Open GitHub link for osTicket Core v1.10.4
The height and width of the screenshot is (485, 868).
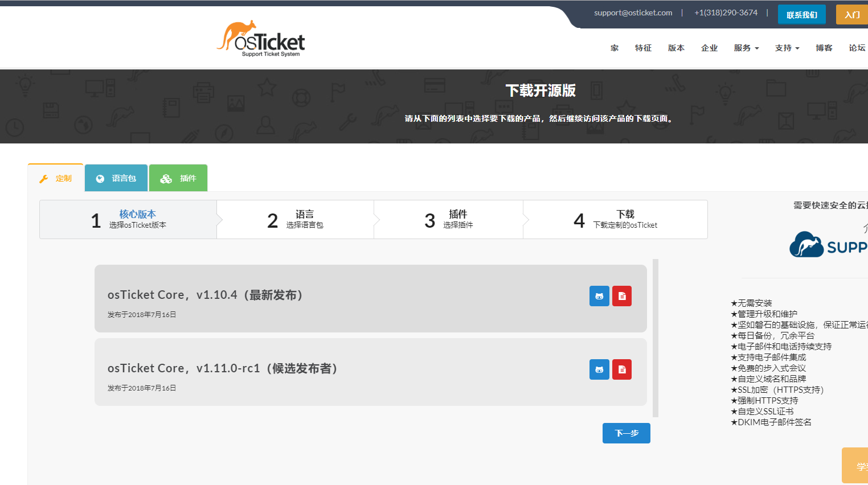coord(599,296)
